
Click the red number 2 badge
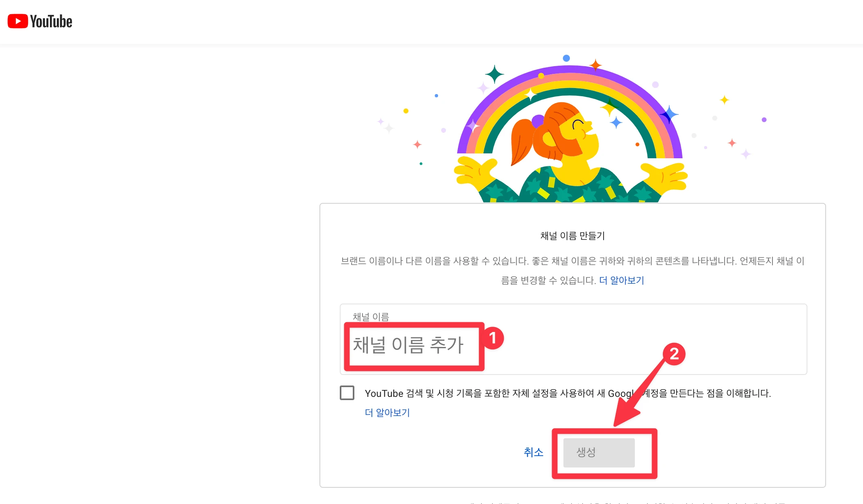pos(674,354)
